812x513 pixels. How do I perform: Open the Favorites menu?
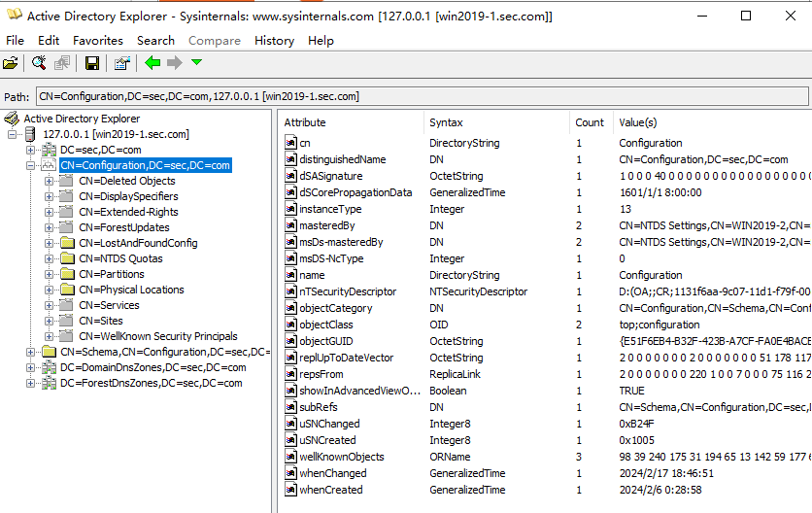[x=97, y=41]
